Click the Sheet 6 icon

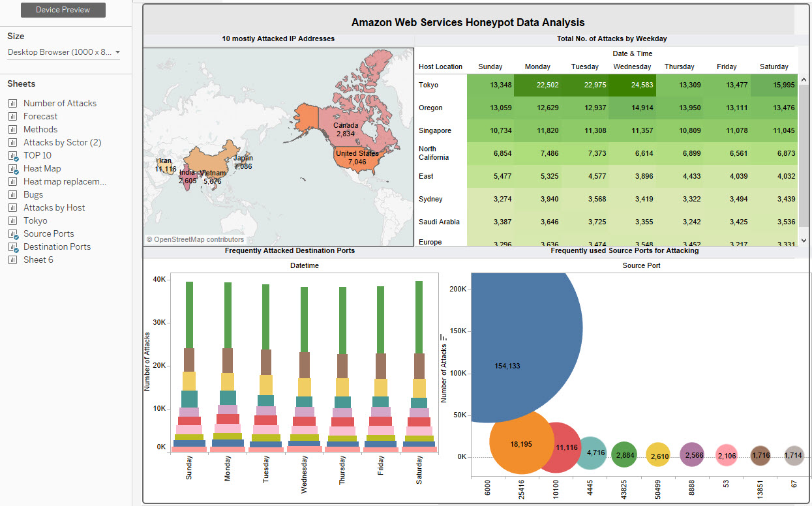(12, 260)
